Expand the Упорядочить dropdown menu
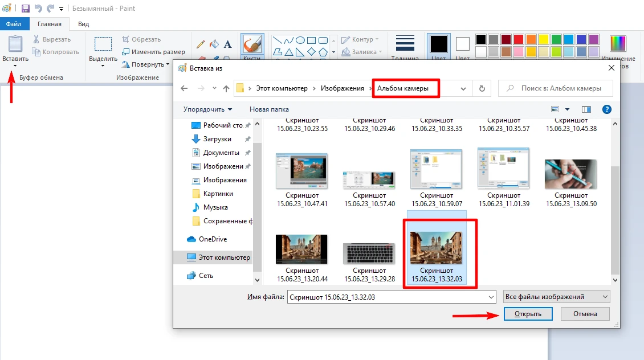 [x=207, y=109]
